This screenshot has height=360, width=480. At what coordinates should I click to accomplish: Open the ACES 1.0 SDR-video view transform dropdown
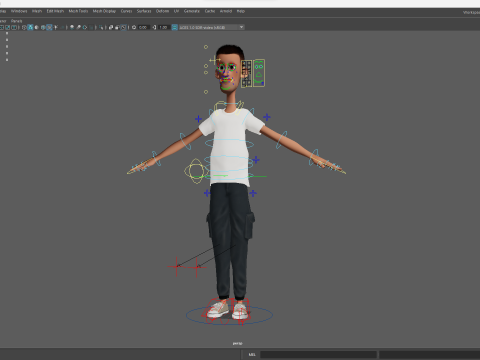(x=212, y=27)
